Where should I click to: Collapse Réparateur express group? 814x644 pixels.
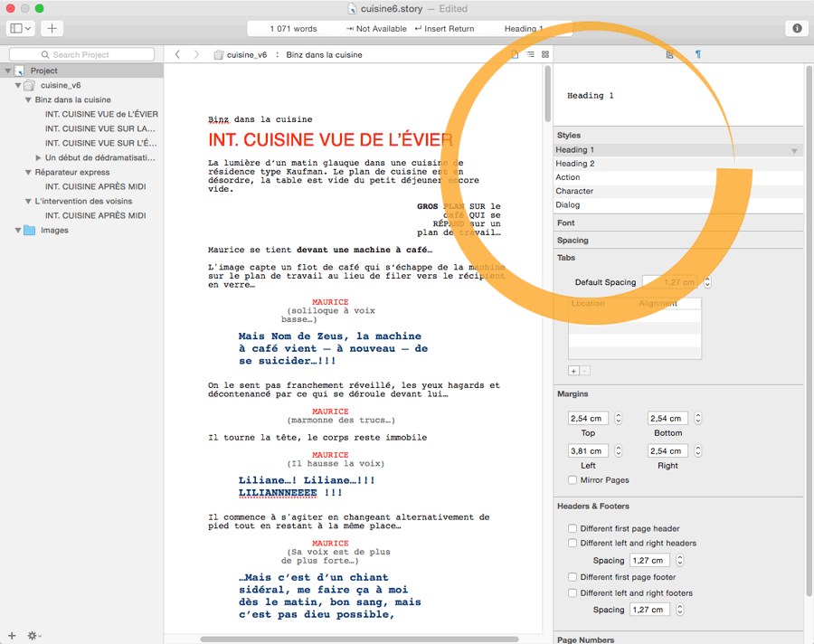(28, 172)
